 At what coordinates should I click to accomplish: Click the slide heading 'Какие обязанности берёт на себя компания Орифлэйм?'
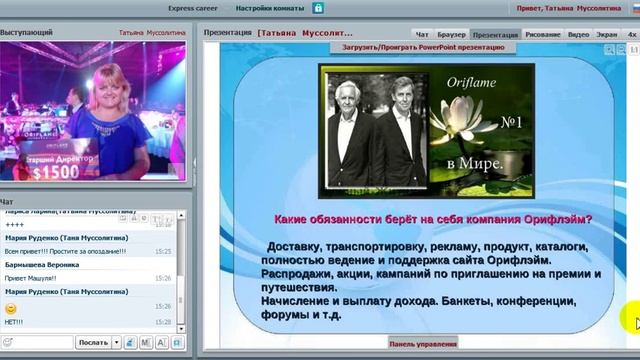click(433, 219)
